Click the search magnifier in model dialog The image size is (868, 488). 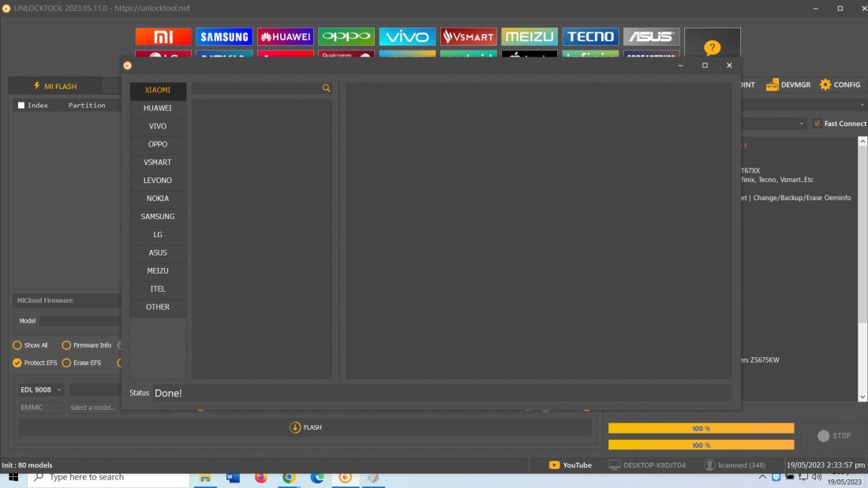point(326,88)
